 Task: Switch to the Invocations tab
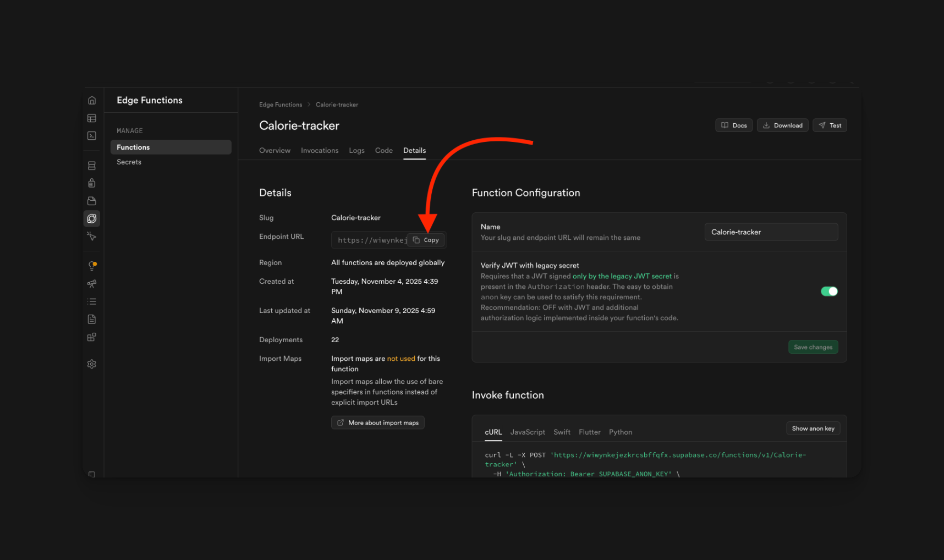(320, 150)
